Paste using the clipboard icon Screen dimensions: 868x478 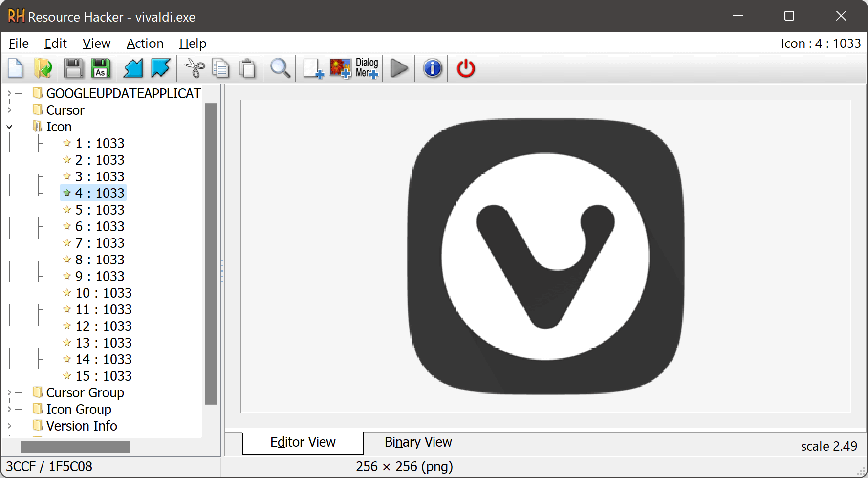pos(248,68)
